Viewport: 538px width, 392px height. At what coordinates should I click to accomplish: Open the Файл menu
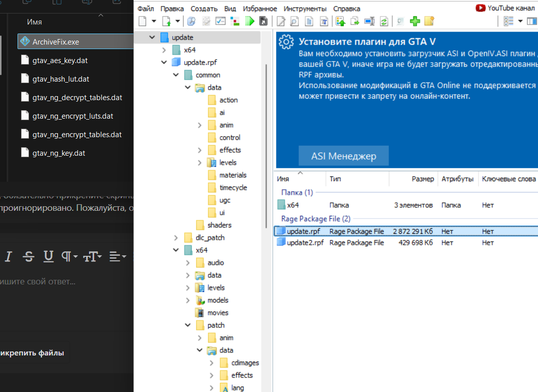point(146,9)
